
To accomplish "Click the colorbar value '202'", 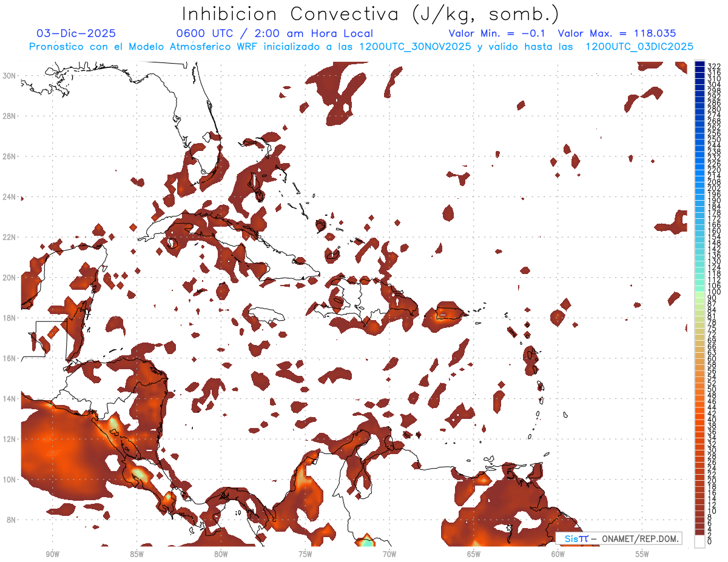I will (713, 188).
